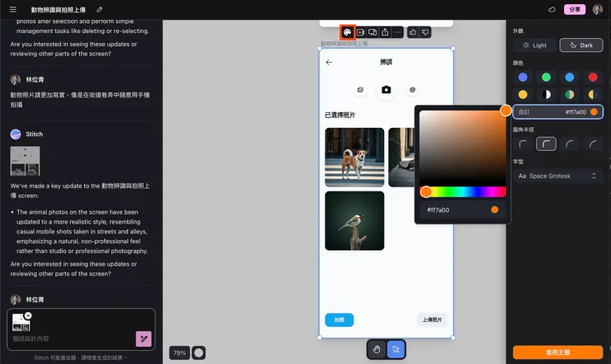Image resolution: width=611 pixels, height=364 pixels.
Task: Choose the black and white swatch
Action: pos(547,94)
